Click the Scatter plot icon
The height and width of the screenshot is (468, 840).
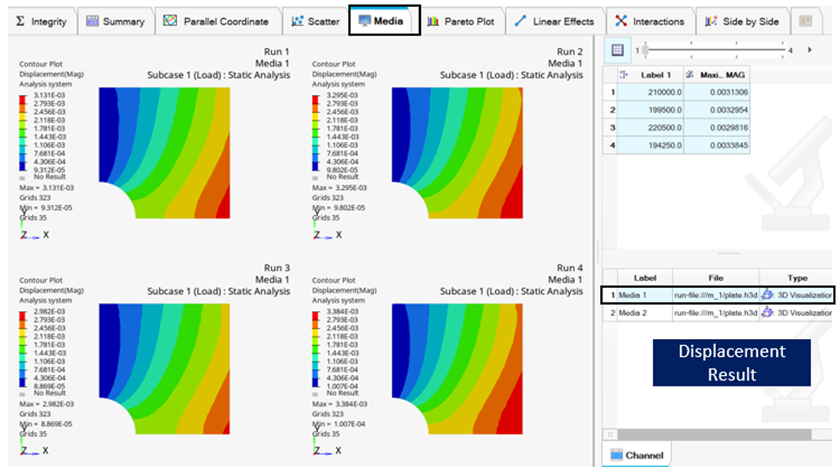(297, 21)
